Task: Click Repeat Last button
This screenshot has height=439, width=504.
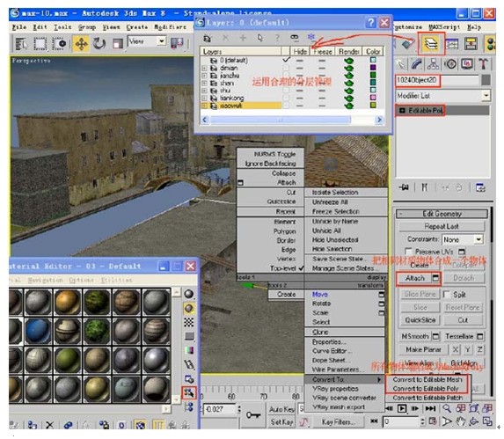Action: (442, 226)
